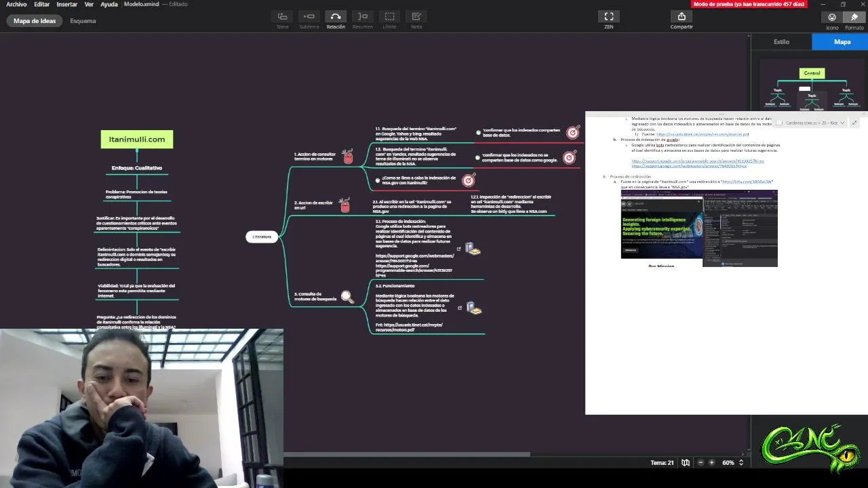Click the Nota toolbar icon
The width and height of the screenshot is (868, 488).
(416, 16)
